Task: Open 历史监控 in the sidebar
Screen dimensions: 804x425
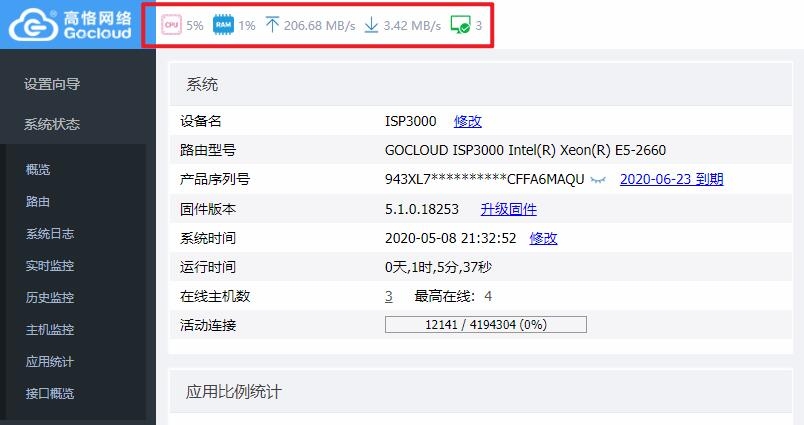Action: point(50,297)
